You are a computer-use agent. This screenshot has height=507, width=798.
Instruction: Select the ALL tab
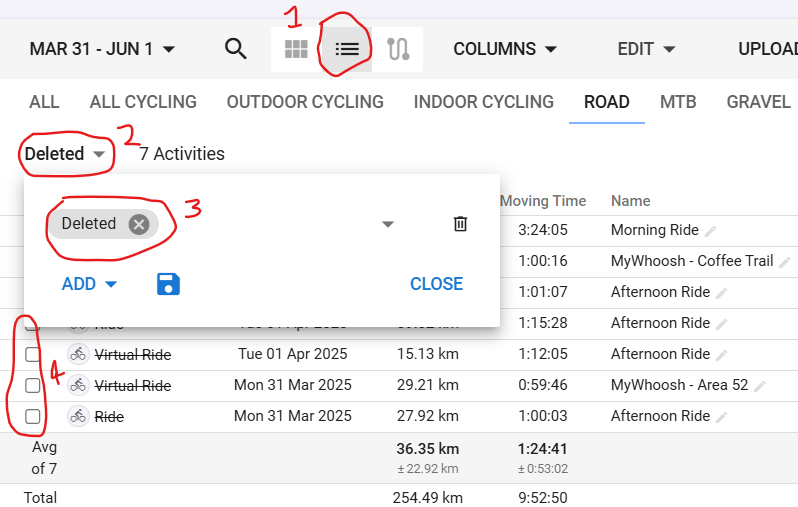pyautogui.click(x=44, y=102)
